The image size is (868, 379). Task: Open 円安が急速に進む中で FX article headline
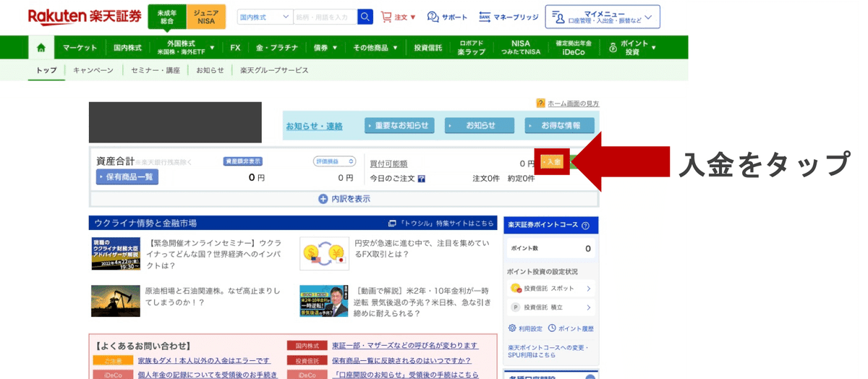pyautogui.click(x=422, y=249)
